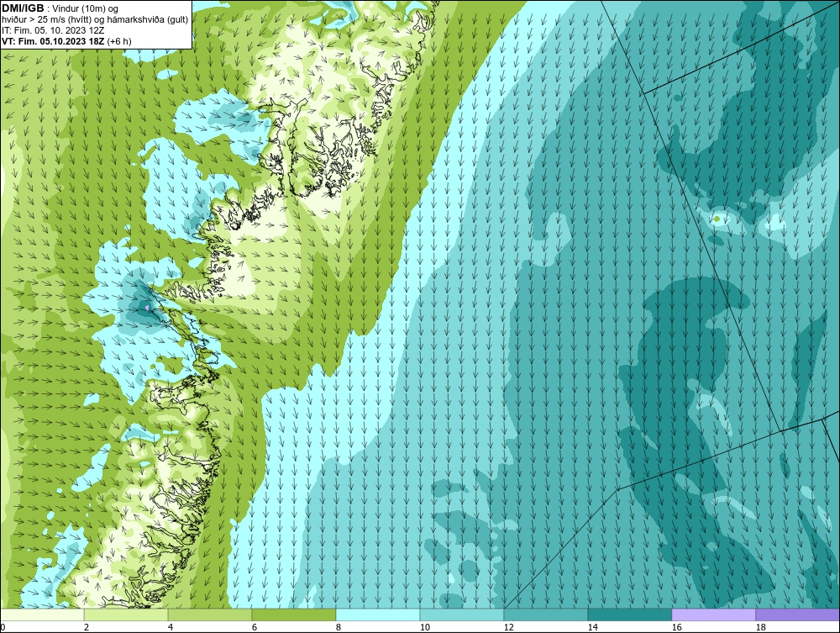
Task: Click the small purple wind maximum spot
Action: coord(147,308)
